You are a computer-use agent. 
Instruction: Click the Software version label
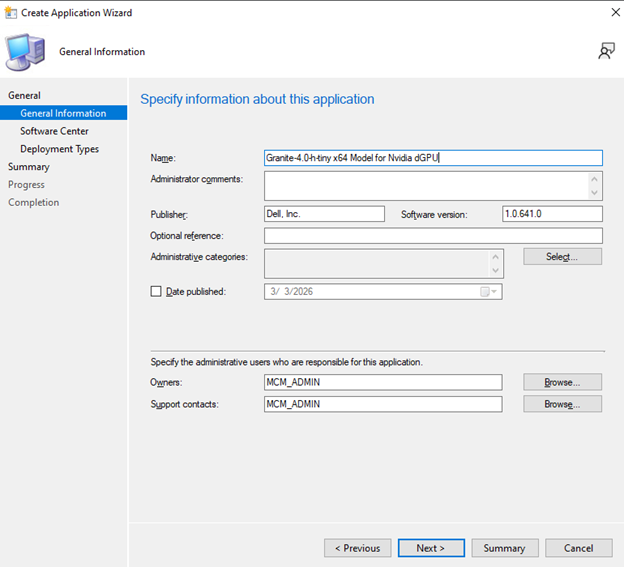[434, 214]
